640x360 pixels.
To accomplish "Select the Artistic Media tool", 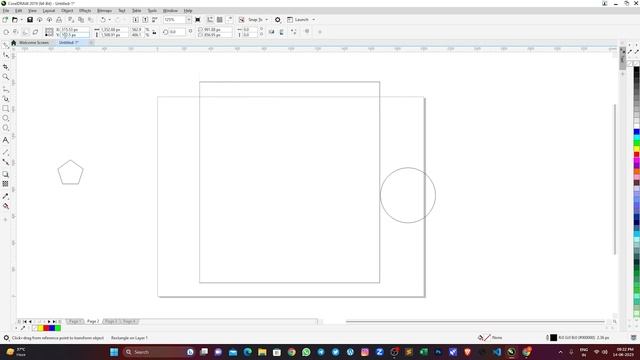I will point(5,99).
